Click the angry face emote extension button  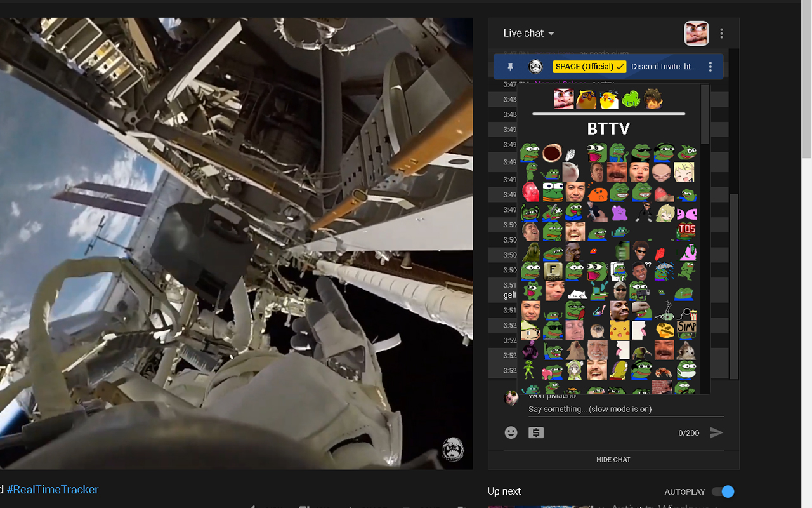click(x=696, y=33)
